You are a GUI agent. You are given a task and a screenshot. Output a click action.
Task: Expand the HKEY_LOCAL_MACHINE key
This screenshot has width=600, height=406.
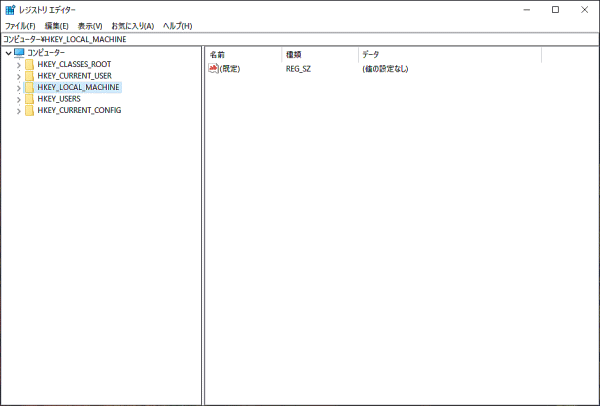pos(19,88)
